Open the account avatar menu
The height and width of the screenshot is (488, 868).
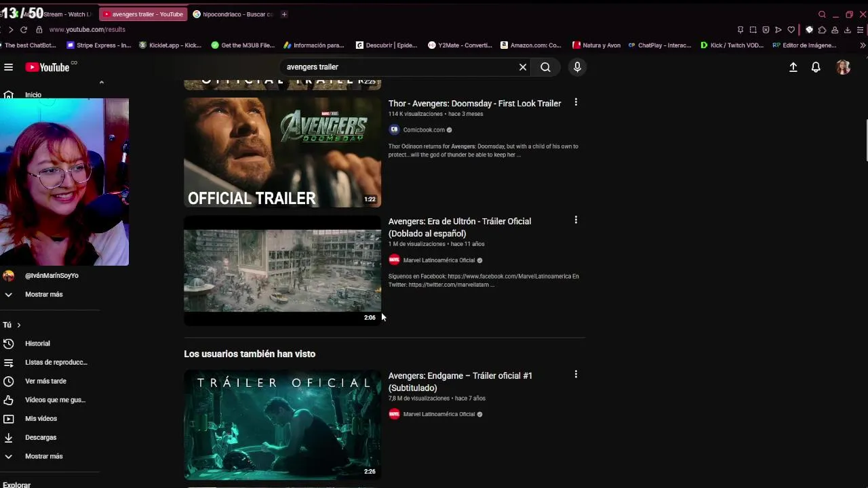pyautogui.click(x=843, y=67)
